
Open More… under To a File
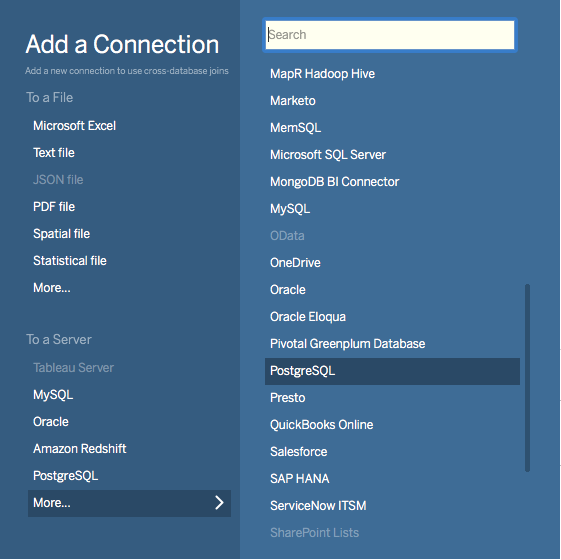coord(52,288)
